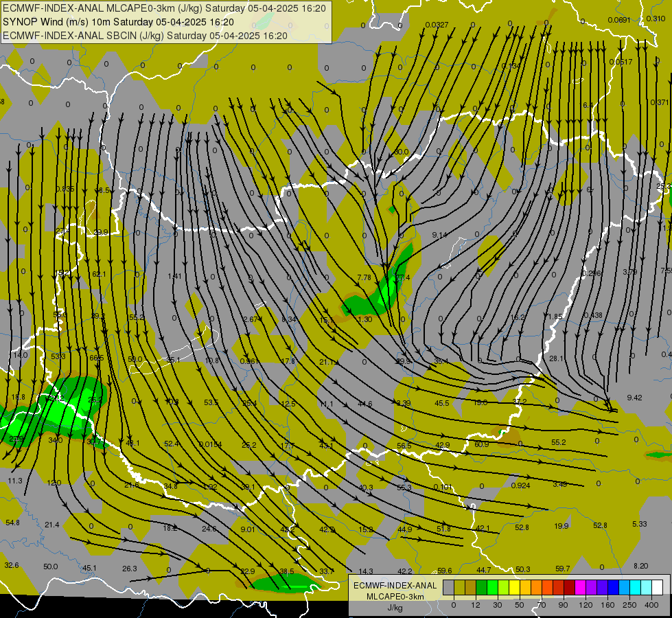Click the map value '0.310'
This screenshot has height=618, width=672.
(x=656, y=19)
